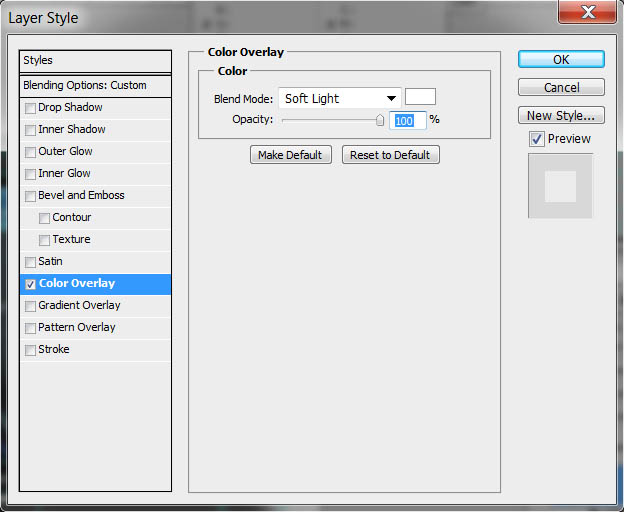Image resolution: width=624 pixels, height=512 pixels.
Task: Close the Layer Style dialog
Action: pyautogui.click(x=587, y=12)
